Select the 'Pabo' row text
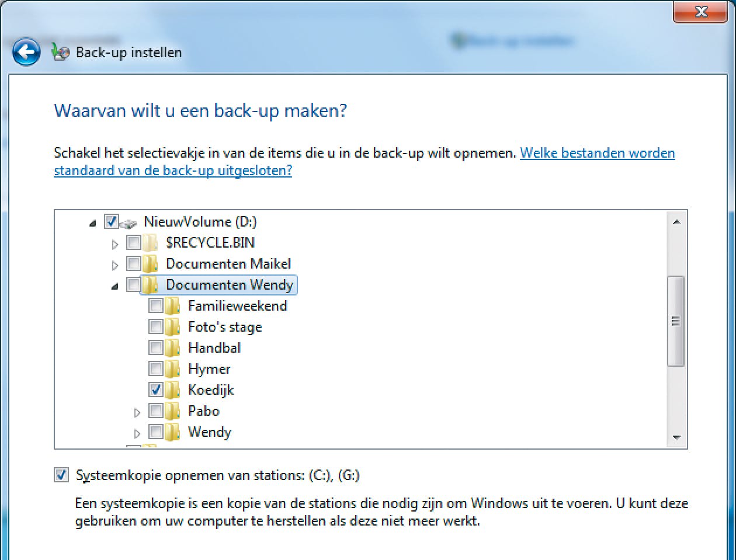This screenshot has height=560, width=736. pos(204,411)
